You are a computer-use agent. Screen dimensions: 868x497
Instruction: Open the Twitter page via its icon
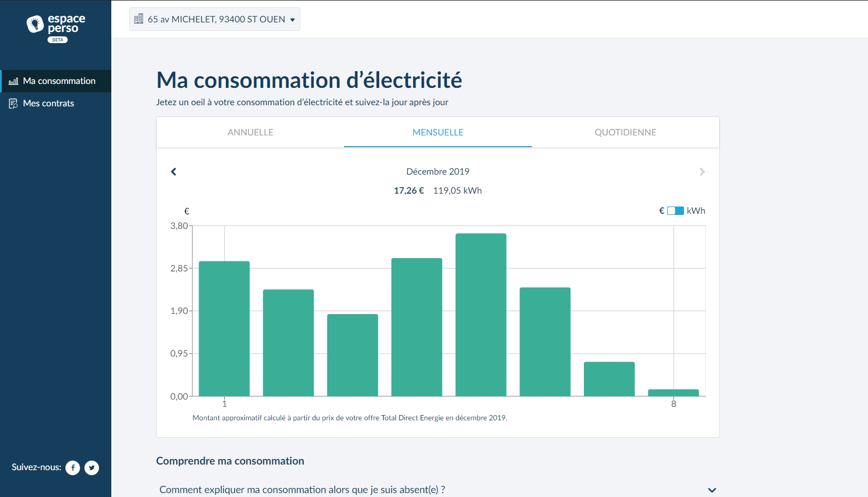[92, 468]
